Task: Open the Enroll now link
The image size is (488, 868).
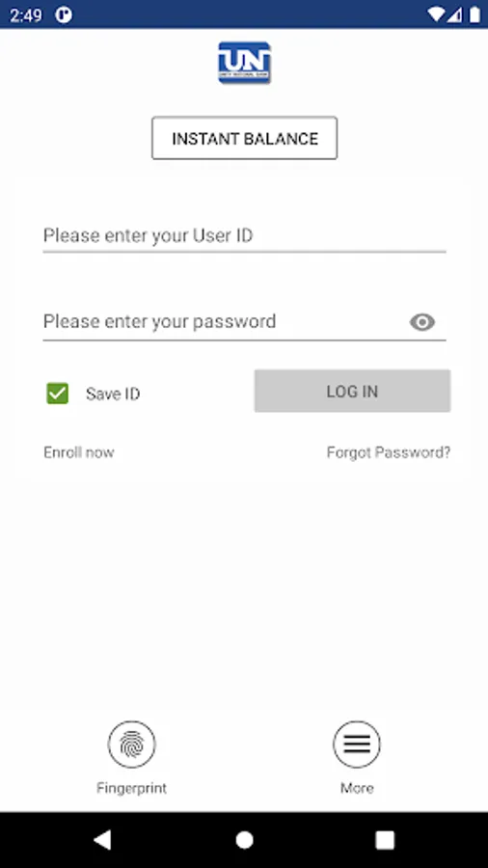Action: pyautogui.click(x=79, y=452)
